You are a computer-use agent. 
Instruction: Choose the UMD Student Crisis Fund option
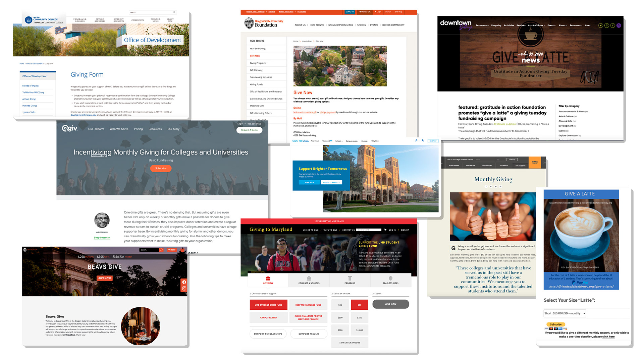tap(268, 305)
